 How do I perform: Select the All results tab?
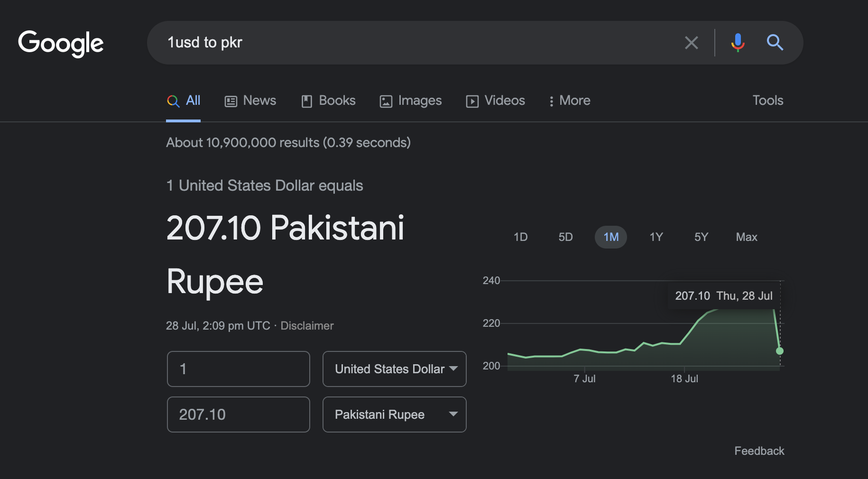[184, 101]
